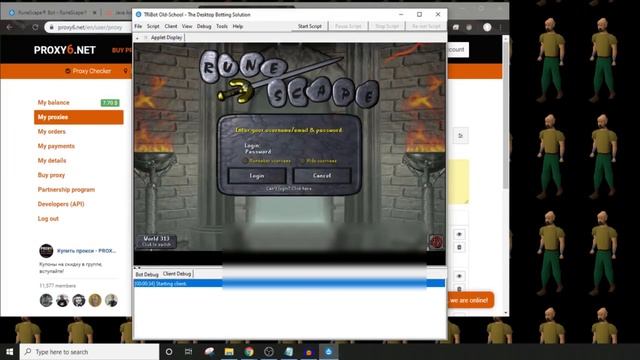Toggle the RuneScape music icon
The width and height of the screenshot is (640, 360).
pos(436,242)
